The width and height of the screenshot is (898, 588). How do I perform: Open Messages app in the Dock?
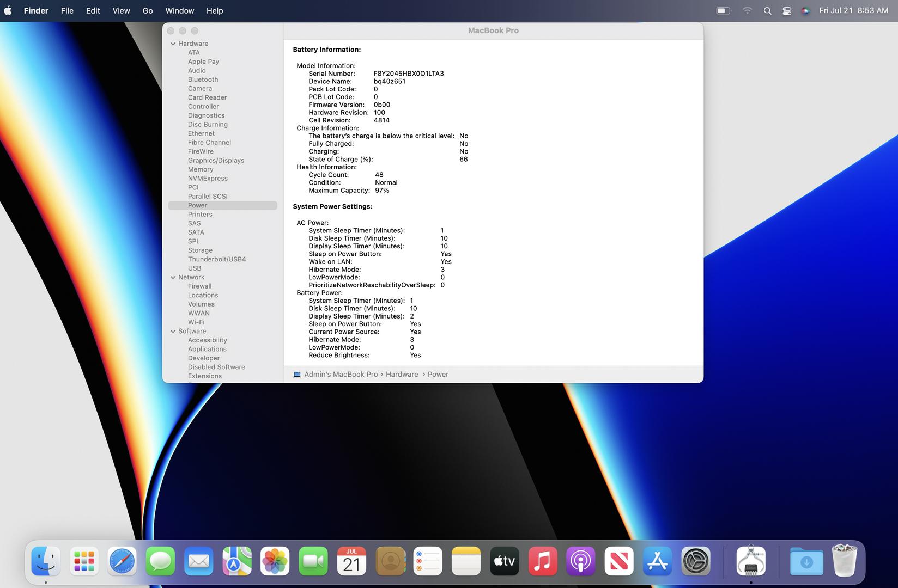(160, 561)
